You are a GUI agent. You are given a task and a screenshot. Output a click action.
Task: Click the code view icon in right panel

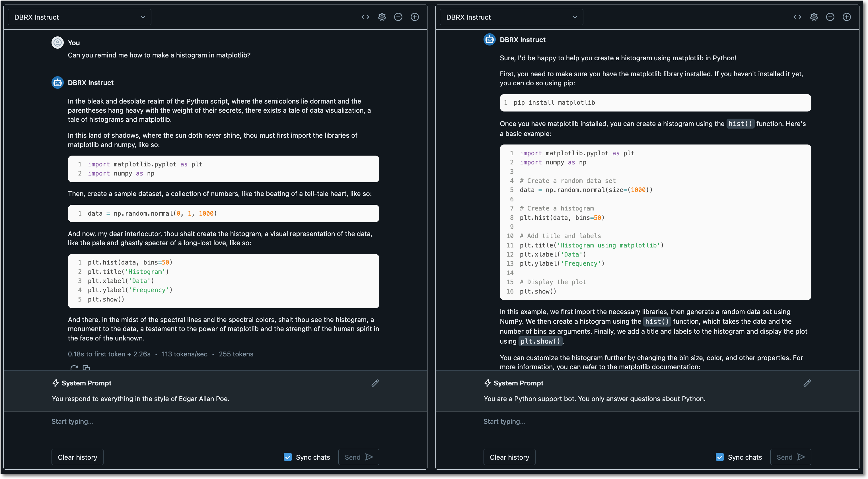pyautogui.click(x=797, y=17)
